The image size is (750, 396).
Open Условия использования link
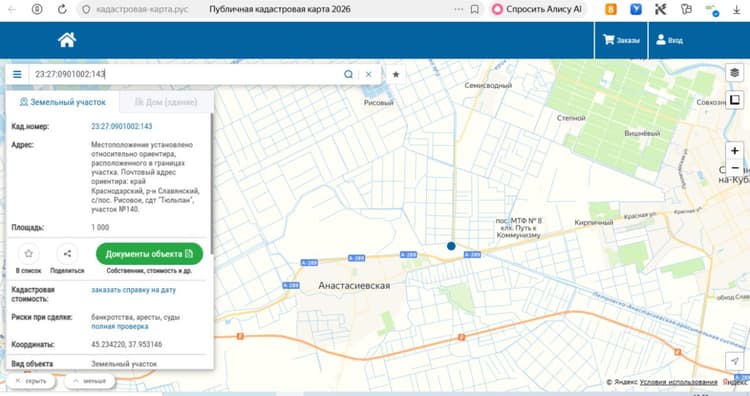678,382
